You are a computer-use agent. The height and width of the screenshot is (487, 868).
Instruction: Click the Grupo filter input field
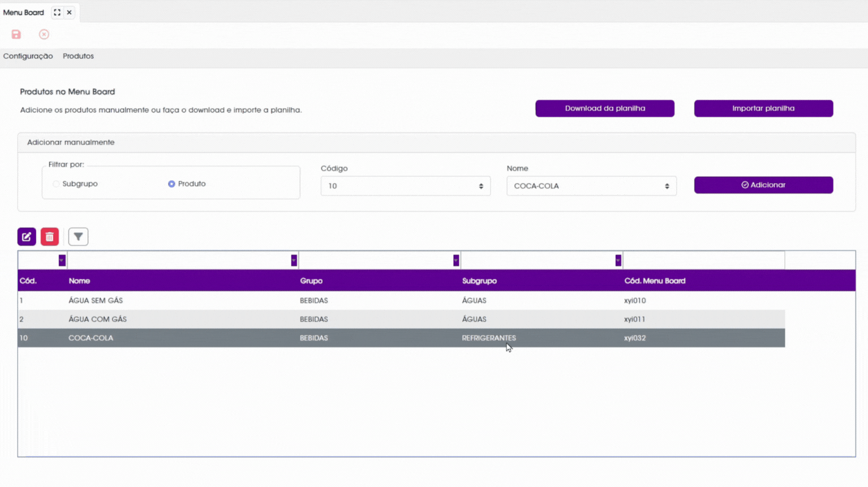point(376,260)
